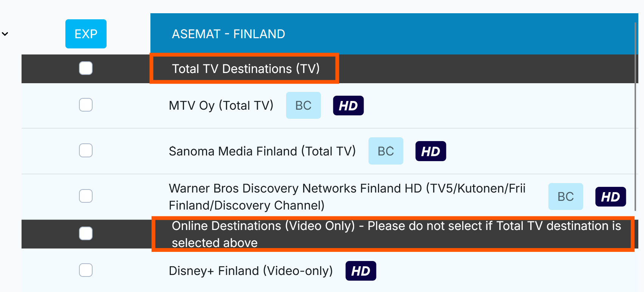Click the EXP button
Viewport: 644px width, 292px height.
(86, 34)
